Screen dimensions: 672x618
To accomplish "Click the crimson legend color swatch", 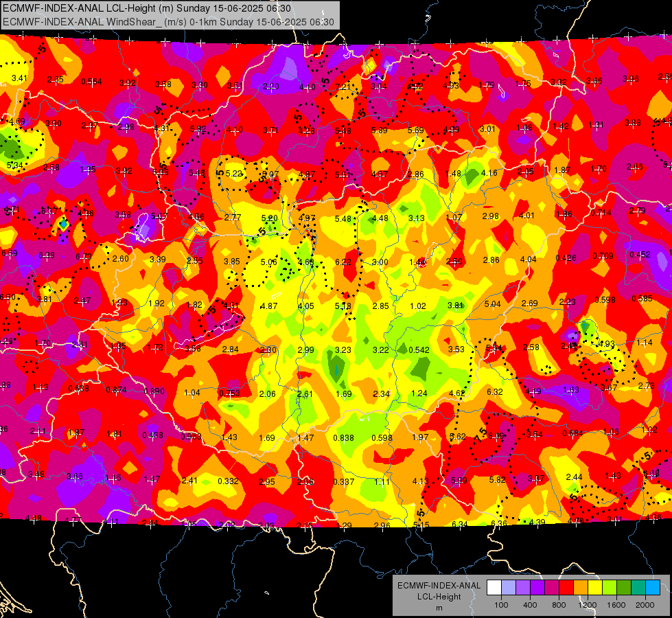I will pyautogui.click(x=552, y=588).
